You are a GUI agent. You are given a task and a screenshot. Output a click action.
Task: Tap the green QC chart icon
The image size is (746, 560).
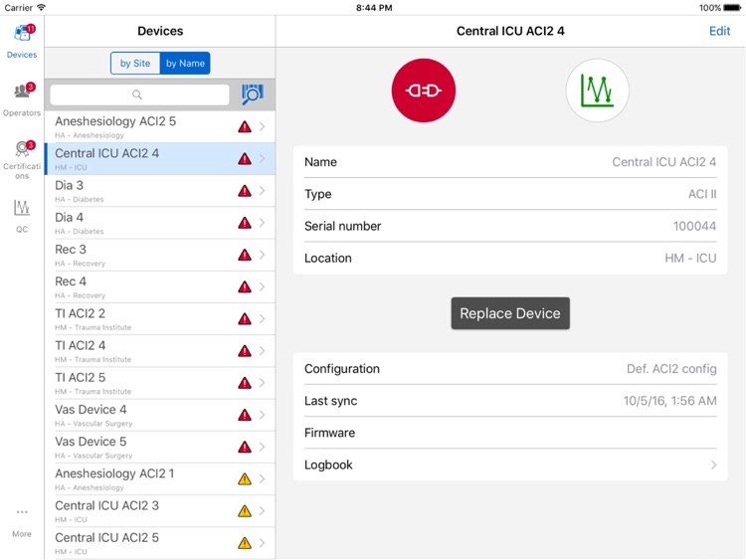click(x=597, y=91)
